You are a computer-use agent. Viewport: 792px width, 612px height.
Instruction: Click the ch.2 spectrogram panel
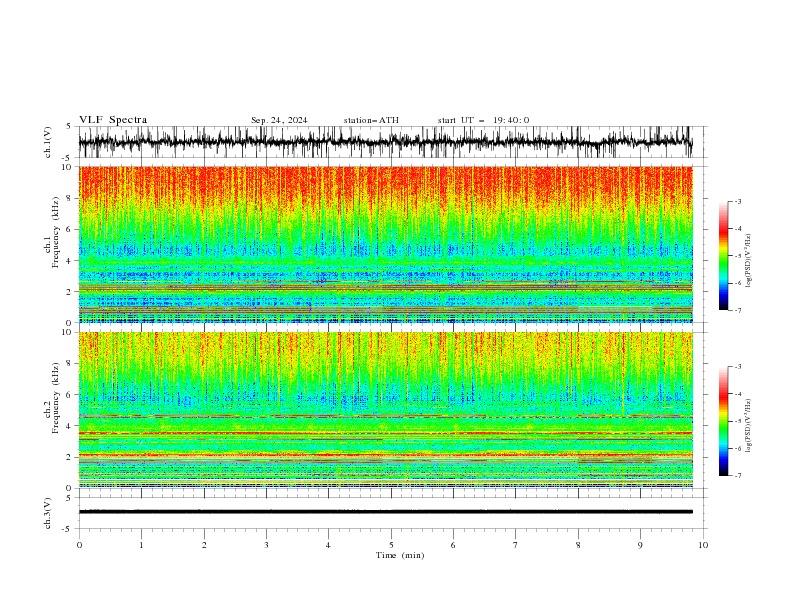point(385,410)
